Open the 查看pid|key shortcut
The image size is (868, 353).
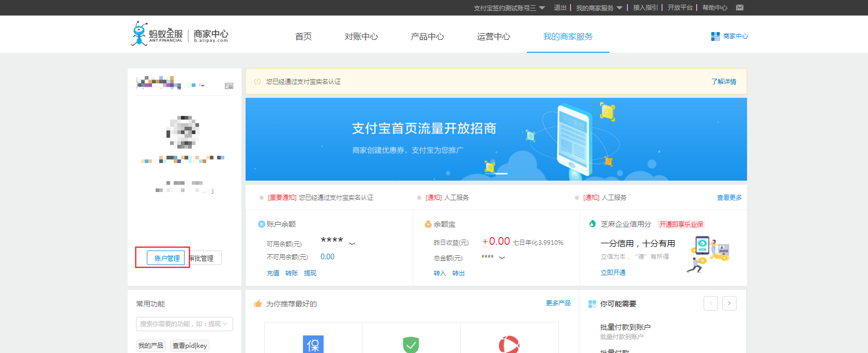tap(190, 346)
